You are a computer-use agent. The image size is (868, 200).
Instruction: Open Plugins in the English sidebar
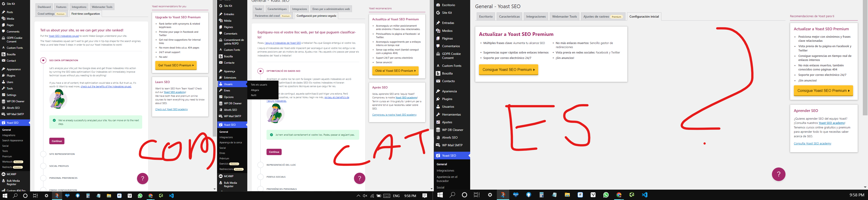(x=11, y=76)
